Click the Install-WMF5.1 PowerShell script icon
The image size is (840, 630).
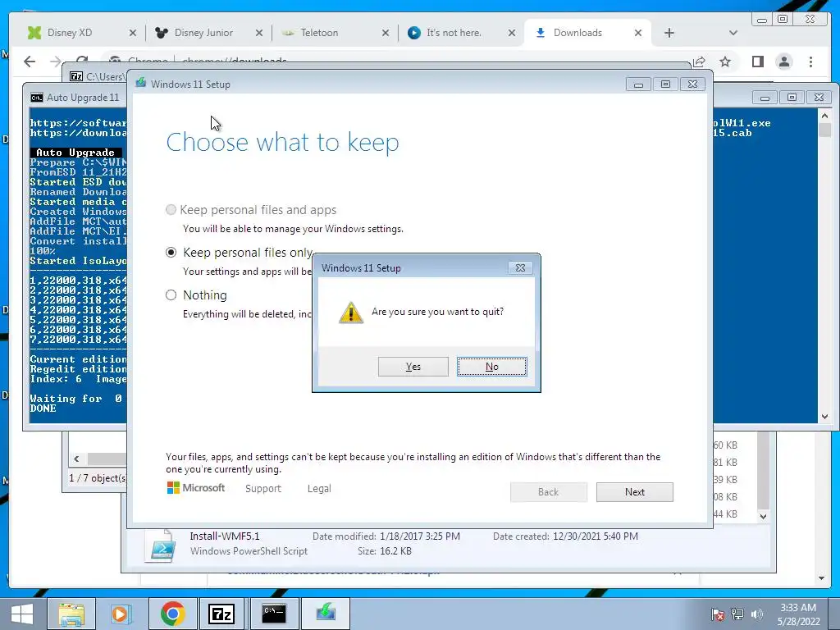(162, 546)
